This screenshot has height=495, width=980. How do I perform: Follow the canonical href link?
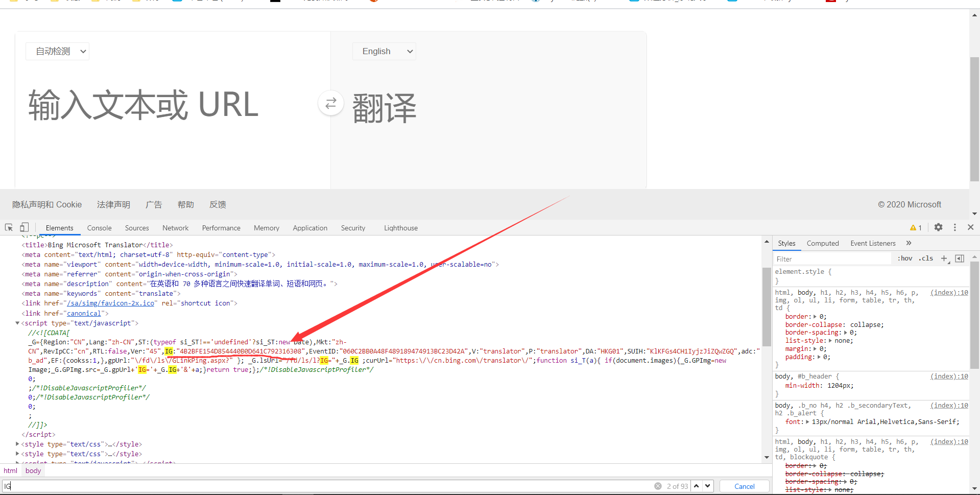coord(84,313)
